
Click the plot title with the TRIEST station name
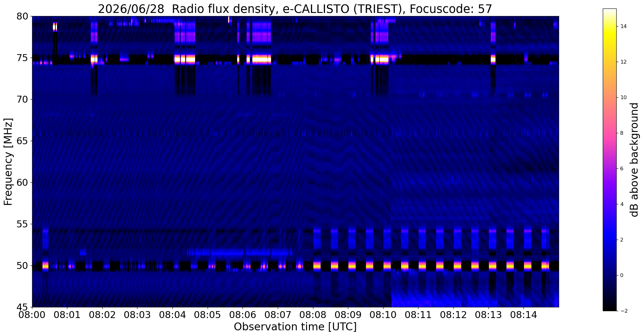coord(295,9)
